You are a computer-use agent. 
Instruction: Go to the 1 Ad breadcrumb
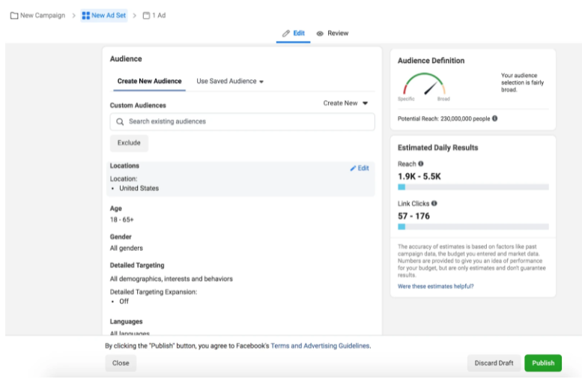tap(154, 16)
